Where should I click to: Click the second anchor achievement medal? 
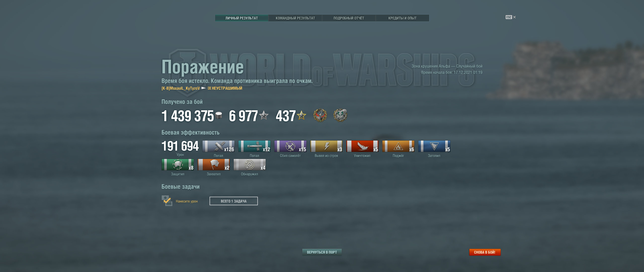[x=340, y=115]
